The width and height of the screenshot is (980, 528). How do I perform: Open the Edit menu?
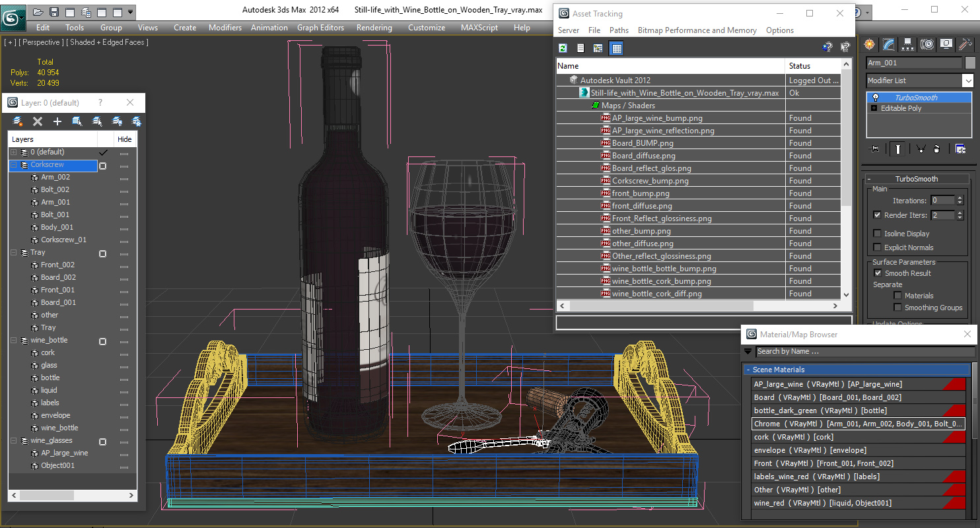[x=43, y=28]
